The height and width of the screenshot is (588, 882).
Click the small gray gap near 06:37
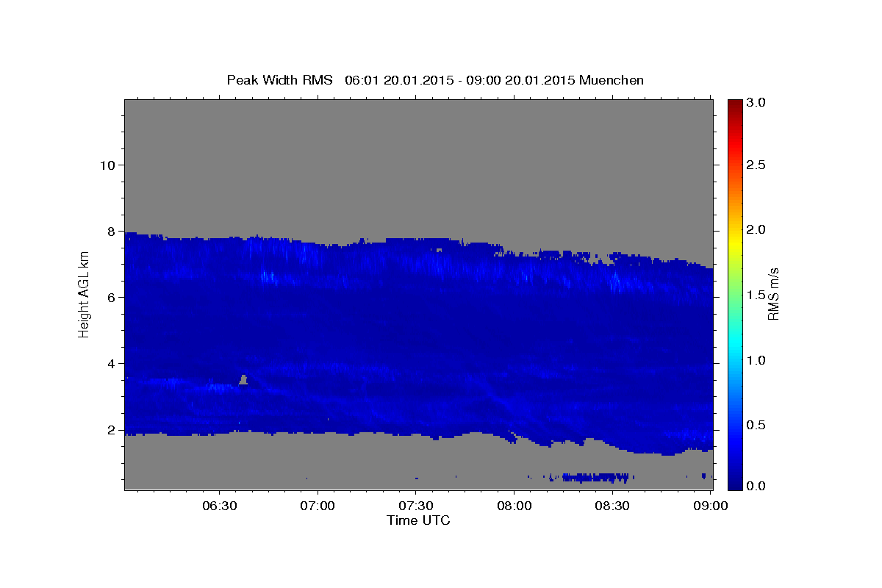coord(243,380)
